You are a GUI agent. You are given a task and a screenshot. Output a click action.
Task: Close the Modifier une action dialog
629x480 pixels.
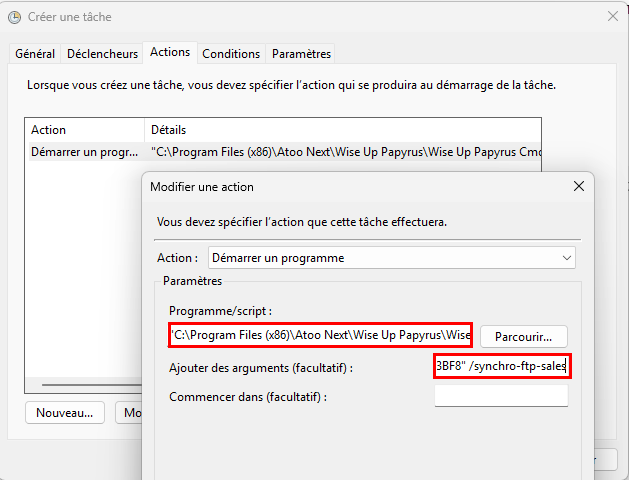click(578, 187)
